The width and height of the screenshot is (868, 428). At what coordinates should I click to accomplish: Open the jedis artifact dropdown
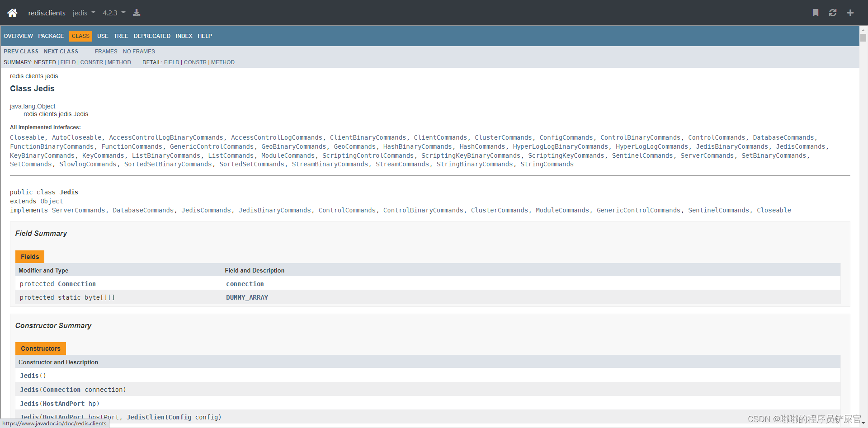[x=84, y=13]
